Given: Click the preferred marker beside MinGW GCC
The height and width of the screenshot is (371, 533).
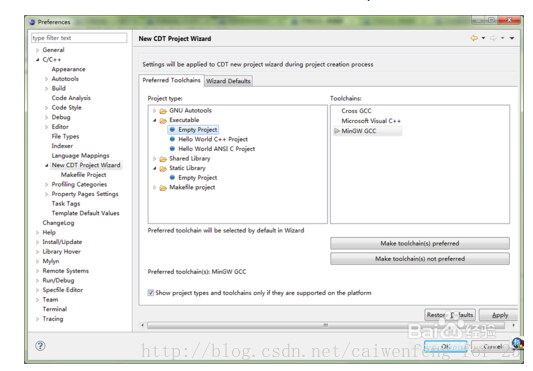Looking at the screenshot, I should click(337, 131).
